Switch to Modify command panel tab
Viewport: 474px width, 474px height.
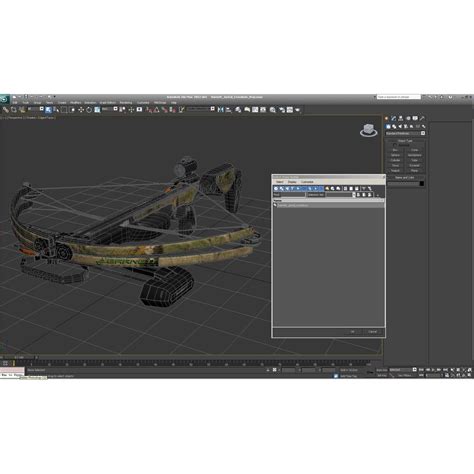point(393,118)
